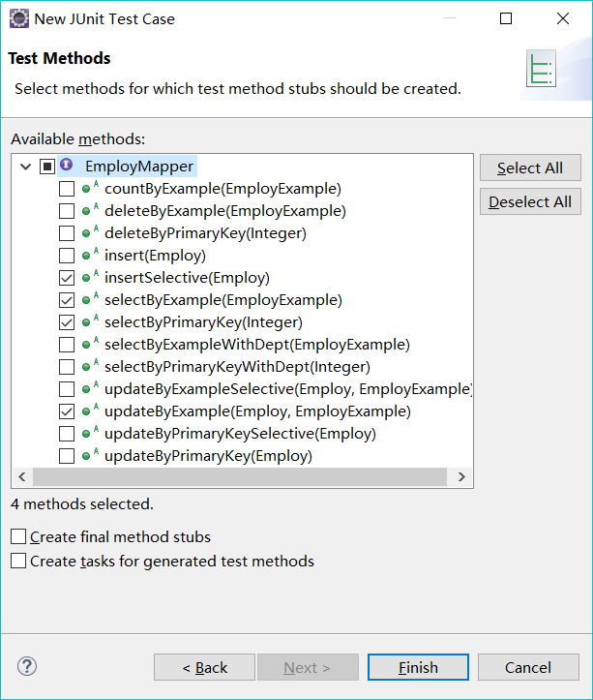Select updateByExampleSelective row text
The width and height of the screenshot is (593, 700).
[288, 389]
